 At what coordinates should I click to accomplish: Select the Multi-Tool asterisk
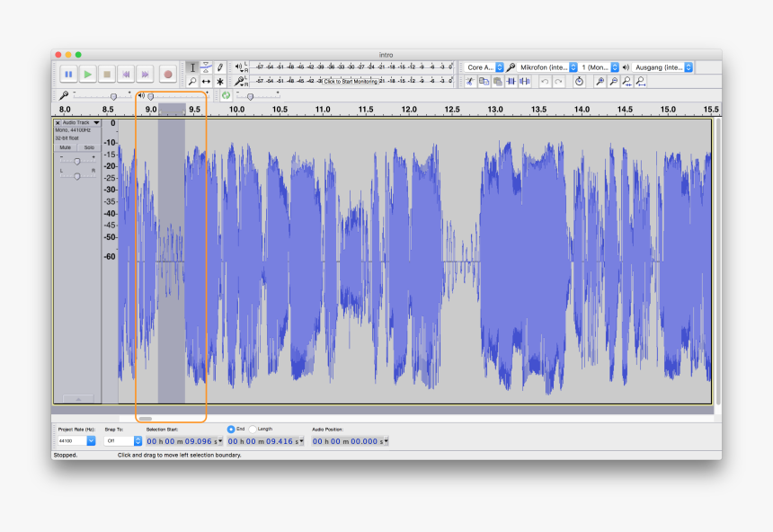click(220, 82)
